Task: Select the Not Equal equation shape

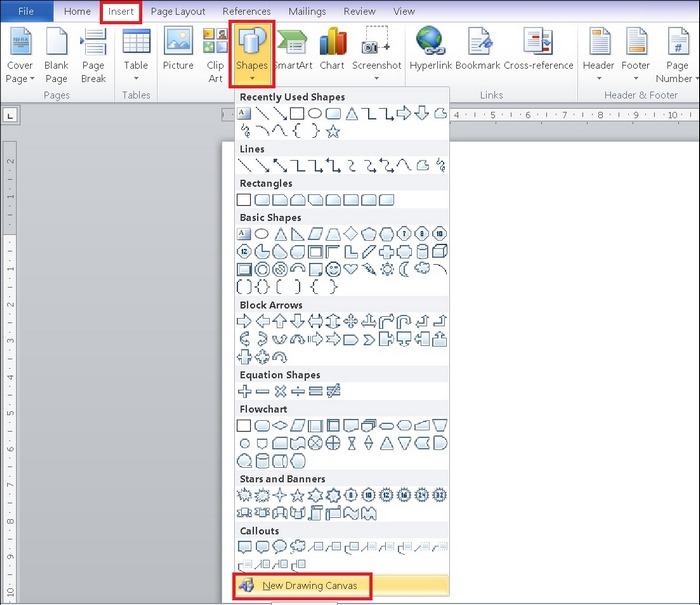Action: pyautogui.click(x=333, y=391)
